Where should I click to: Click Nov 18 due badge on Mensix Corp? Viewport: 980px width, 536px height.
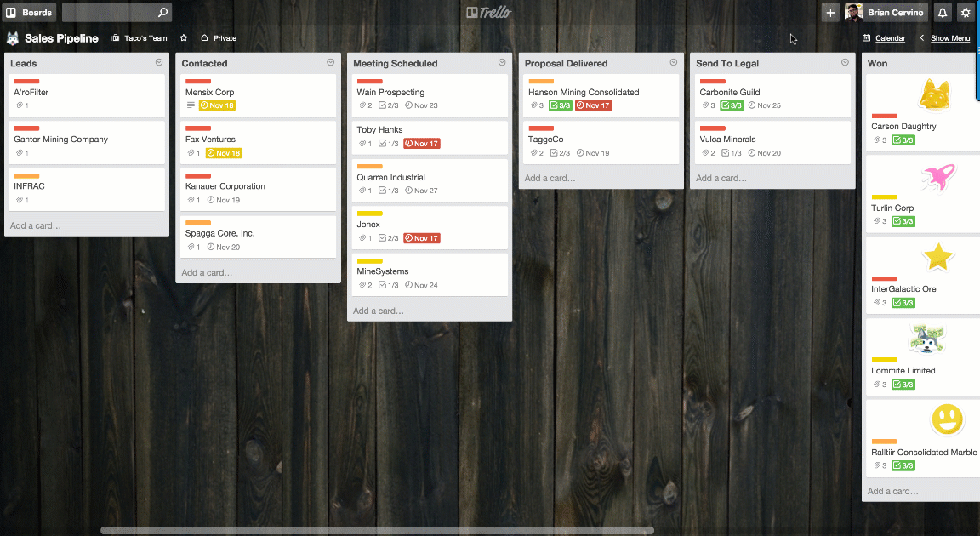tap(217, 105)
